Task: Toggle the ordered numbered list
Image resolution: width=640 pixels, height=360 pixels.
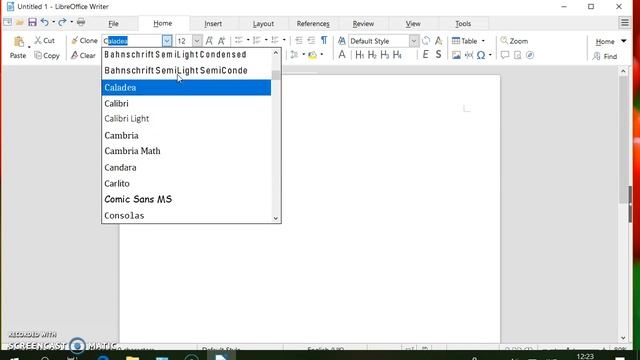Action: coord(257,40)
